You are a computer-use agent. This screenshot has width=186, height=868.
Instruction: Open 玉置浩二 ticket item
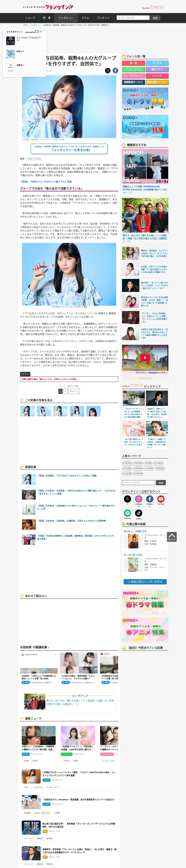click(25, 68)
